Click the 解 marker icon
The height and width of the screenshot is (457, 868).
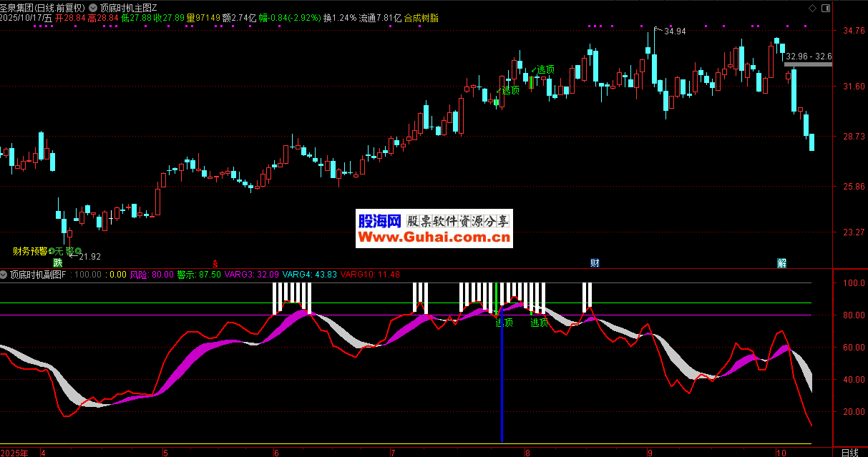[x=781, y=262]
